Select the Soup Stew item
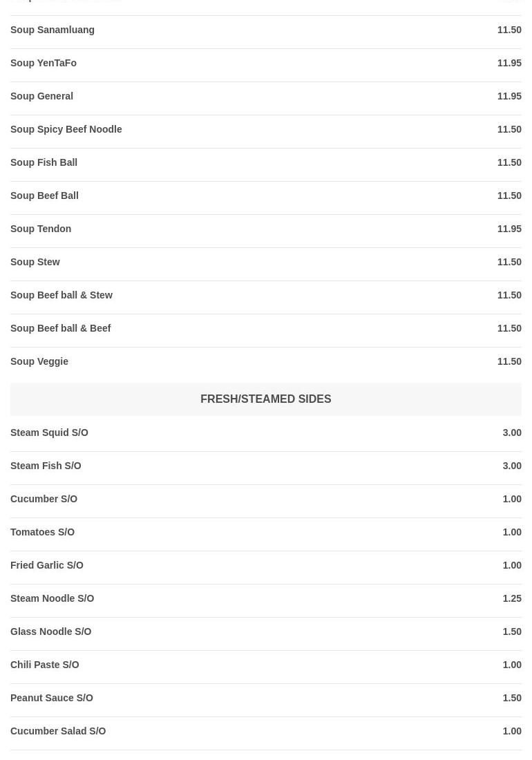 click(35, 263)
